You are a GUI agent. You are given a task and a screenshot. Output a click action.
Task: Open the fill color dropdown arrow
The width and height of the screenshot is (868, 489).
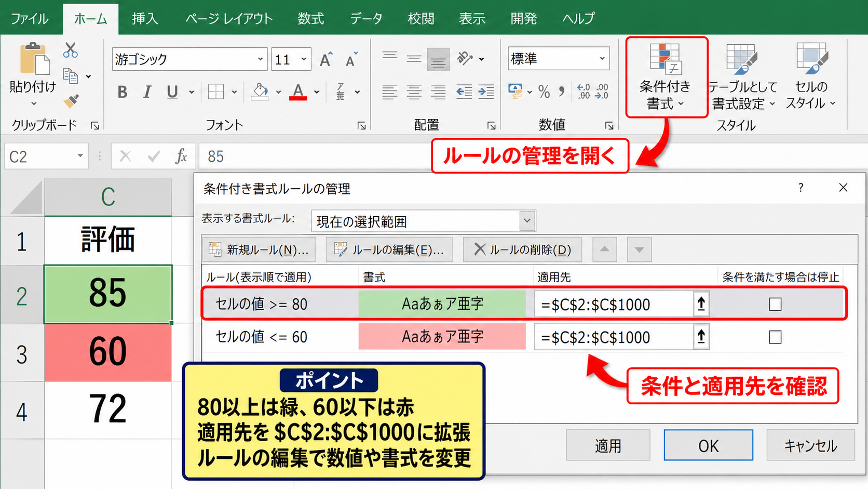[278, 92]
